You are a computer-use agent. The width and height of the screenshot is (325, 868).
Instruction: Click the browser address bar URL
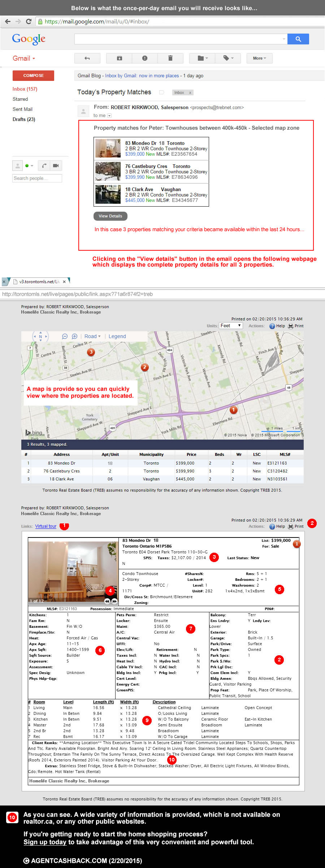[97, 22]
